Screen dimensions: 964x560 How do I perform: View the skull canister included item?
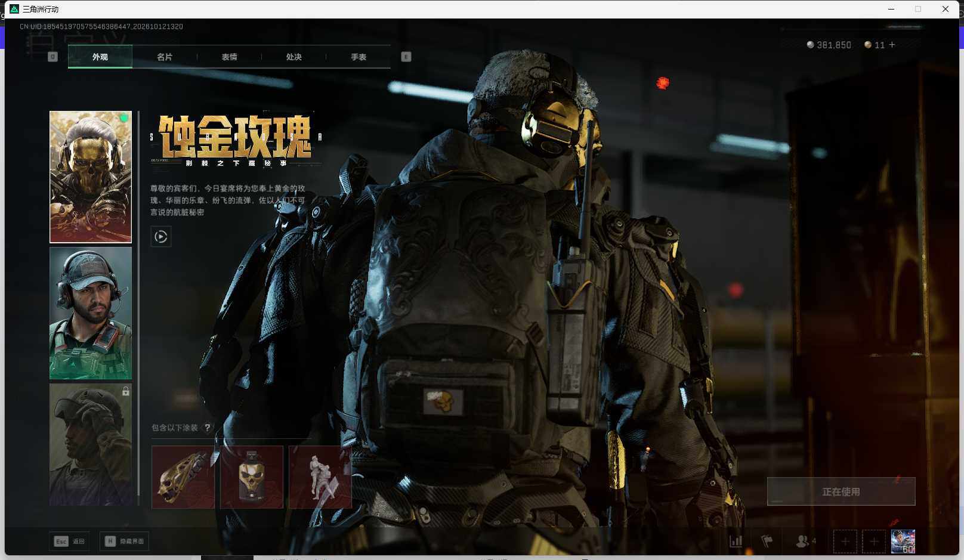click(x=252, y=477)
